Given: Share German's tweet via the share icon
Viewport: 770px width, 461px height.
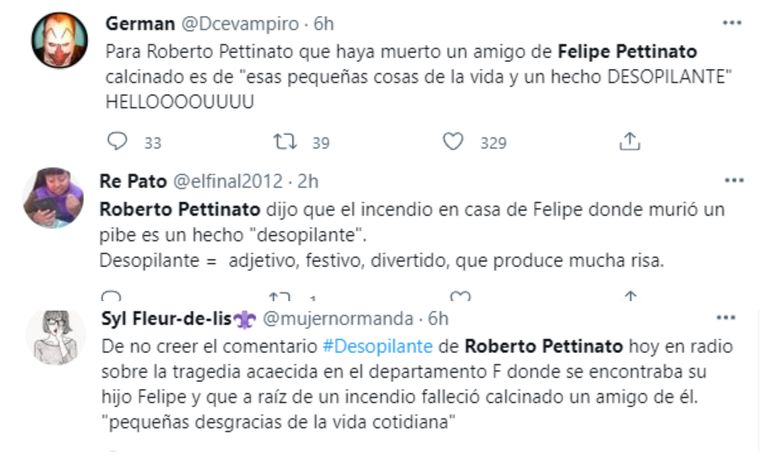Looking at the screenshot, I should click(629, 142).
